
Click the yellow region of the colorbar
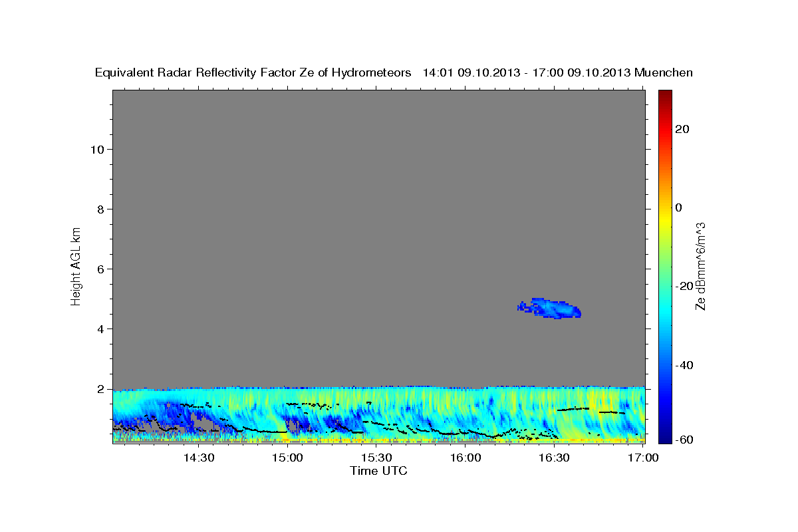[665, 219]
